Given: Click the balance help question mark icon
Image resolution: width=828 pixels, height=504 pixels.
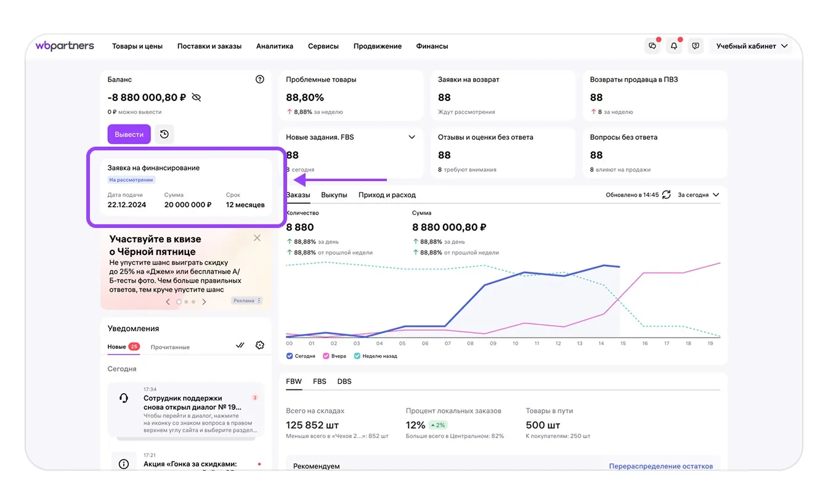Looking at the screenshot, I should [259, 79].
